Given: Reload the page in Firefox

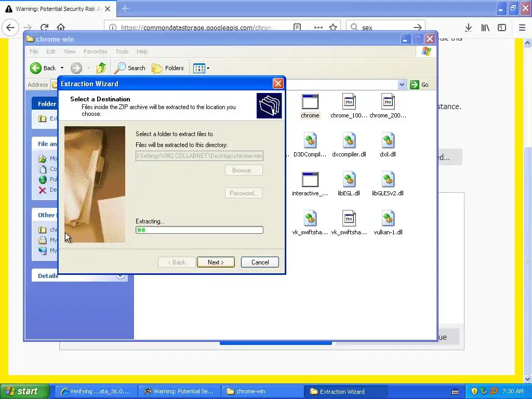Looking at the screenshot, I should pos(44,28).
